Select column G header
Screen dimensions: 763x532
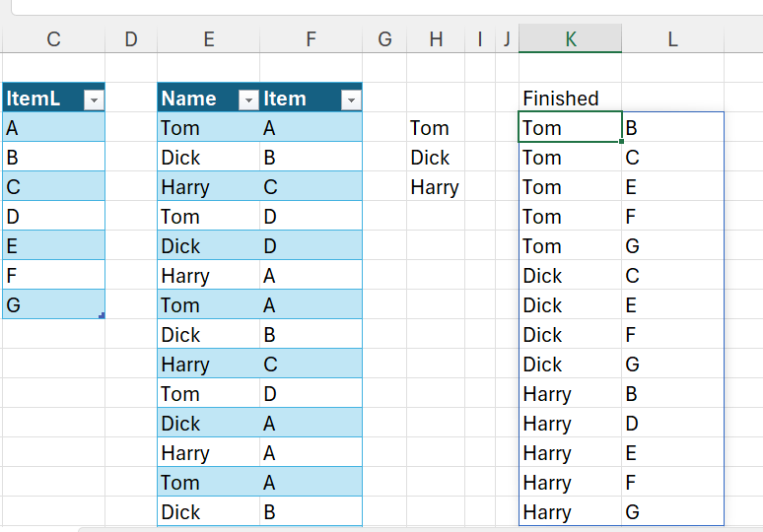[384, 38]
